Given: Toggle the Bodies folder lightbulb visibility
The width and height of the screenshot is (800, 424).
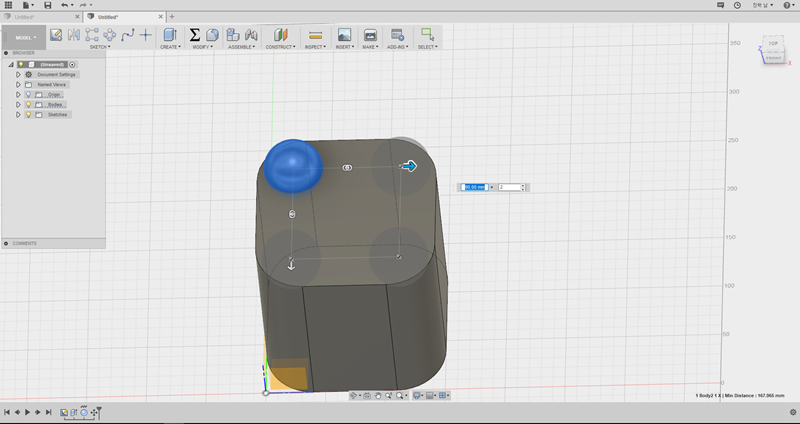Looking at the screenshot, I should 28,104.
